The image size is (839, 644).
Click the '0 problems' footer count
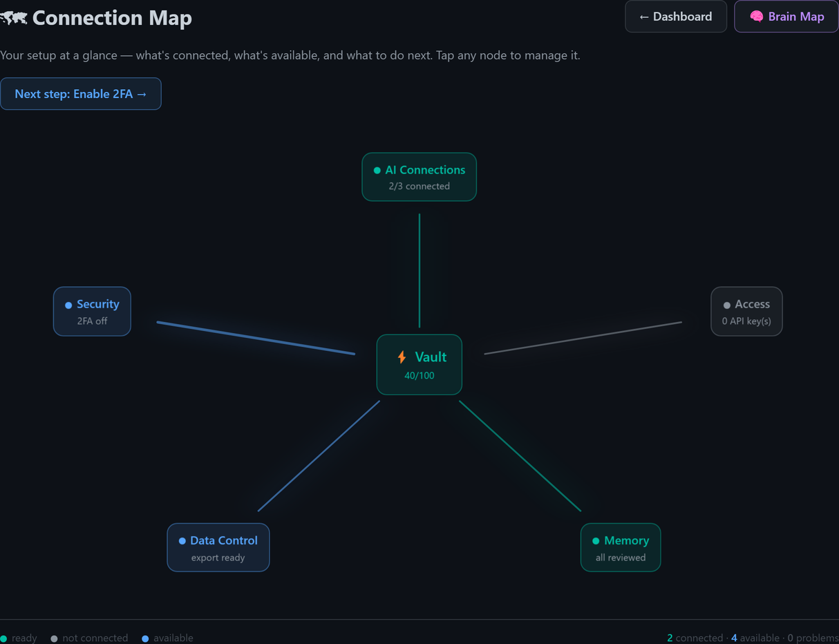point(813,638)
